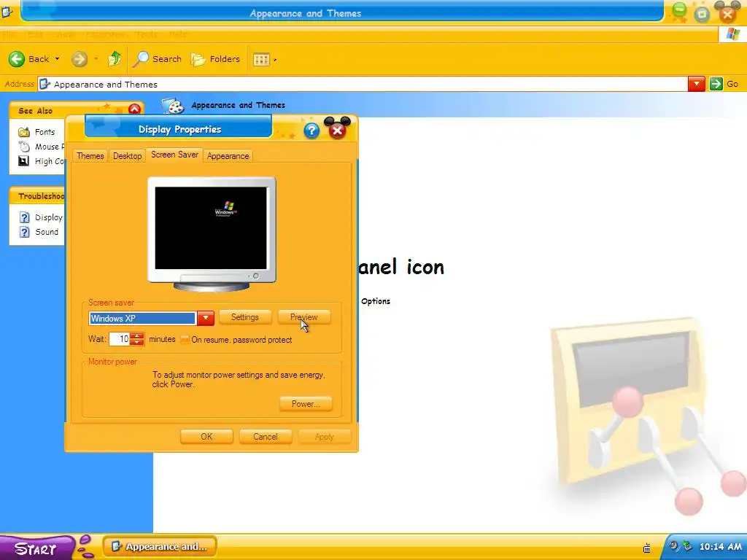Image resolution: width=747 pixels, height=560 pixels.
Task: Click the Up folder icon
Action: tap(115, 58)
